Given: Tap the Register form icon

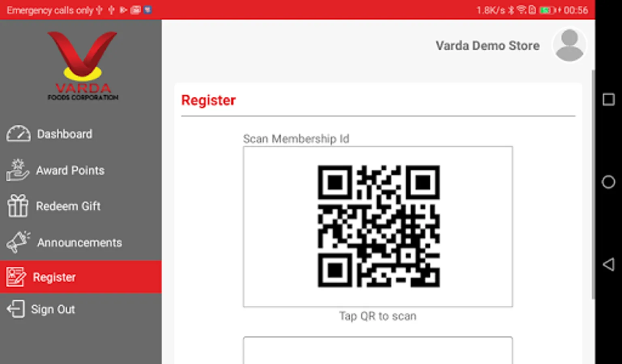Looking at the screenshot, I should (16, 277).
